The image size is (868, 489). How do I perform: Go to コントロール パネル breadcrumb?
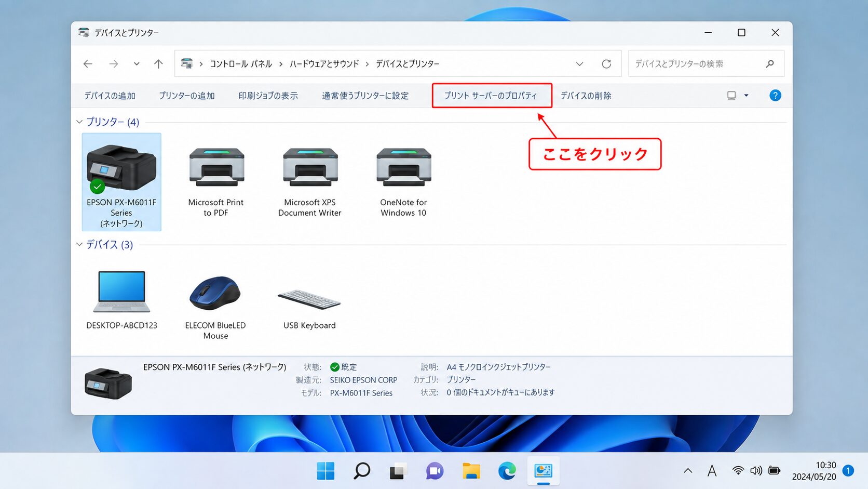[241, 64]
